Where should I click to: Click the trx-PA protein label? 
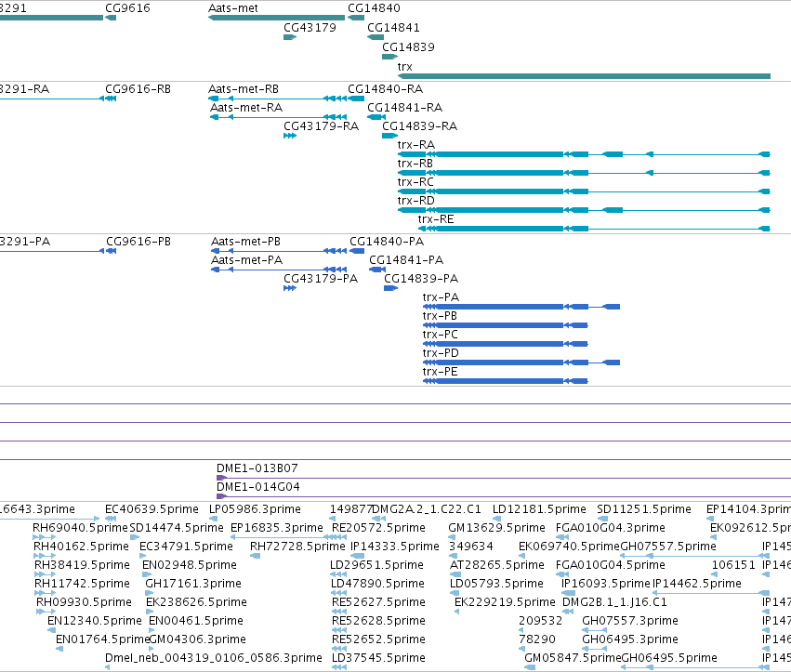[x=441, y=298]
